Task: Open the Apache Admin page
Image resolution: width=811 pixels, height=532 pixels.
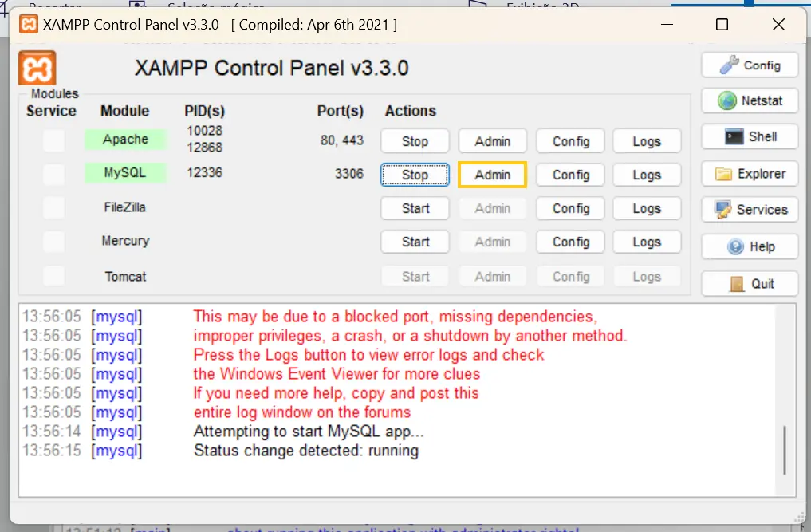Action: [492, 141]
